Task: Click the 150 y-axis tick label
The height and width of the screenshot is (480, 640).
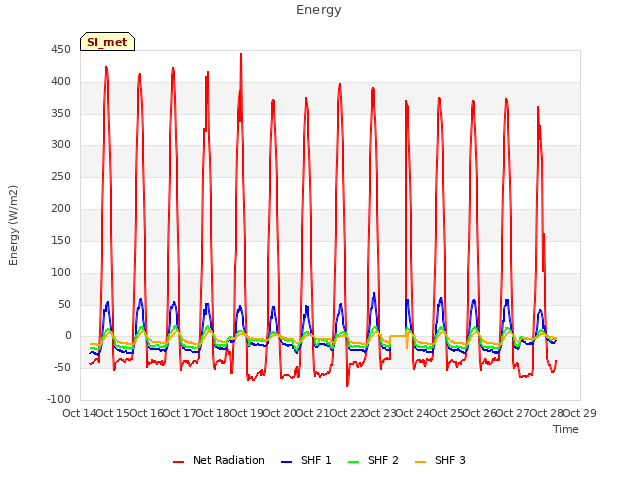Action: (61, 240)
